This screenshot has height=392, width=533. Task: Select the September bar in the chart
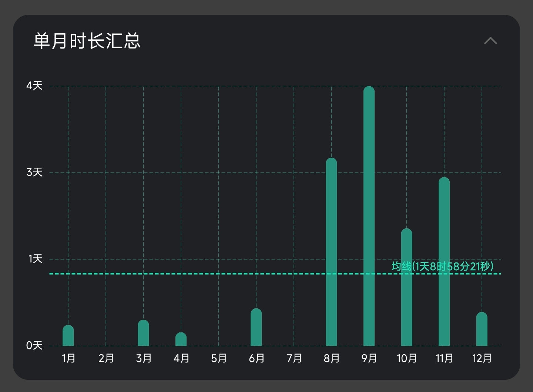point(369,217)
